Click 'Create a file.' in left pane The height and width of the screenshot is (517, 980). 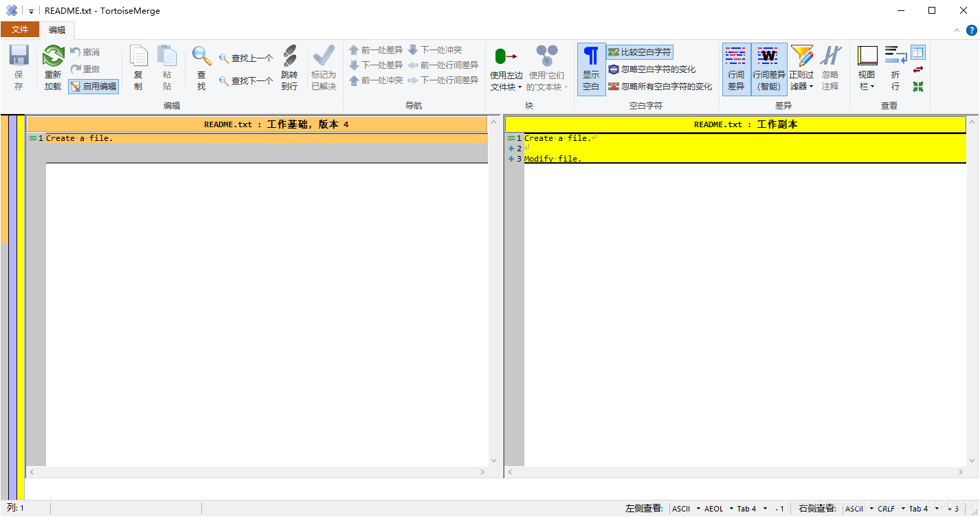click(79, 138)
